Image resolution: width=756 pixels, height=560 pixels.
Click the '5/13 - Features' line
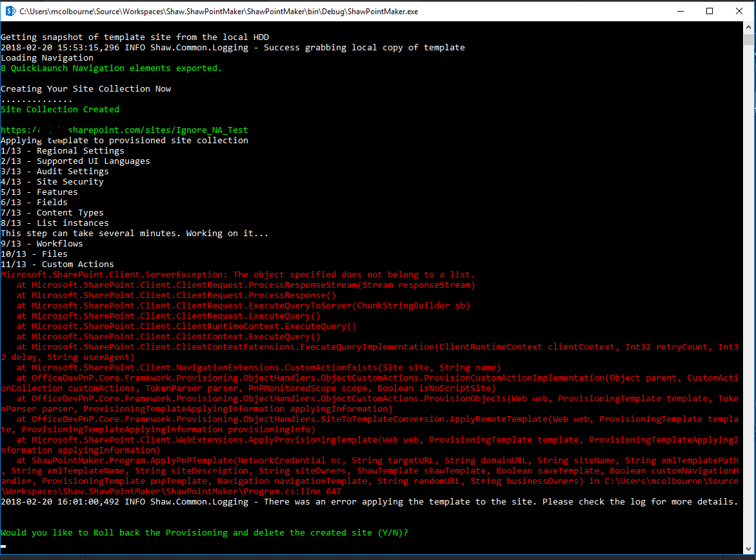pos(39,192)
